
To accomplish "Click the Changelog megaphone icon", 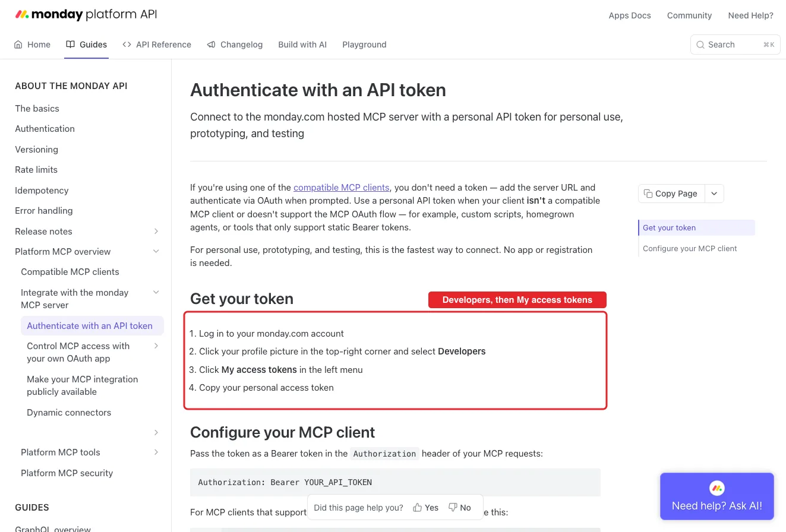I will [211, 45].
